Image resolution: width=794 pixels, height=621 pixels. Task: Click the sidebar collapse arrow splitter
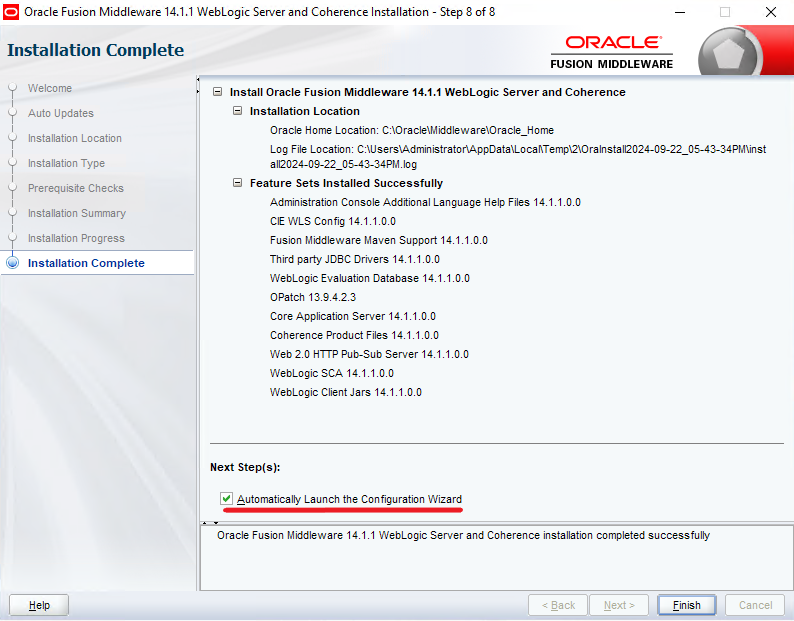pyautogui.click(x=198, y=86)
